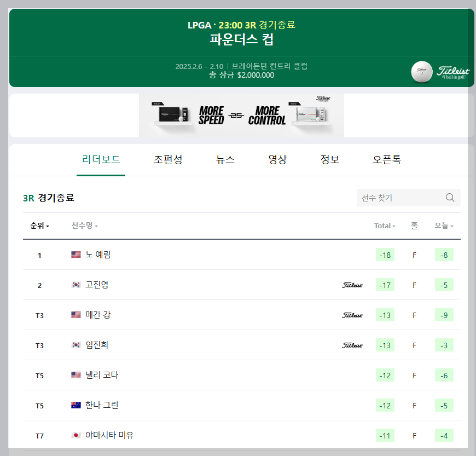Open the MORE SPEED MORE CONTROL banner ad

click(241, 116)
